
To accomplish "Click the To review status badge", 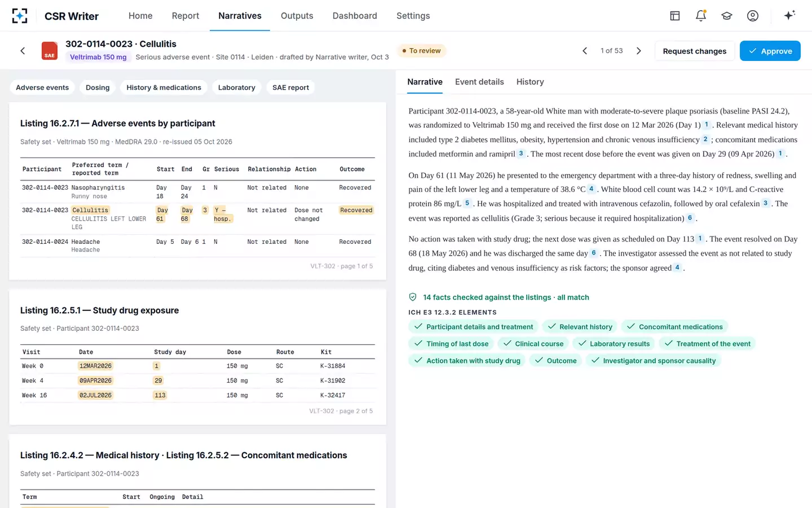I will (x=421, y=51).
